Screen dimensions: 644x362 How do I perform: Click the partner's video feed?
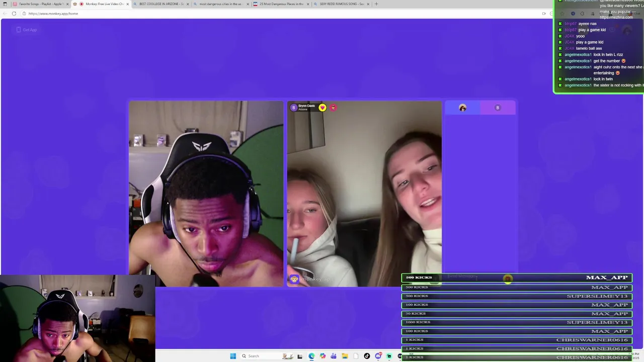click(x=364, y=194)
